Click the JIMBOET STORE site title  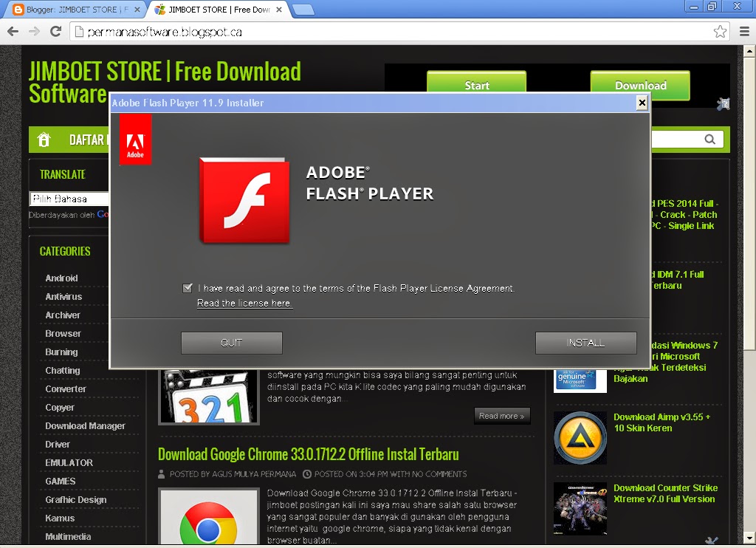(165, 82)
